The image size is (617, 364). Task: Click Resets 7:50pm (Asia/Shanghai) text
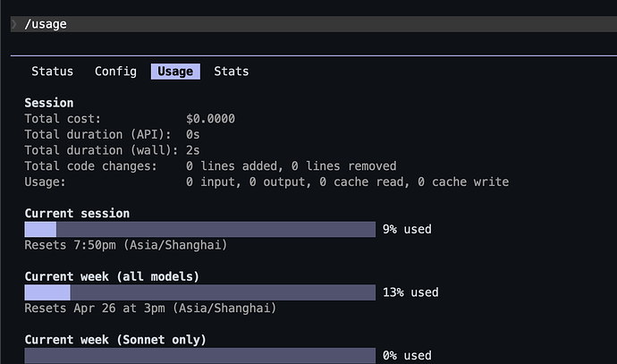click(x=126, y=245)
